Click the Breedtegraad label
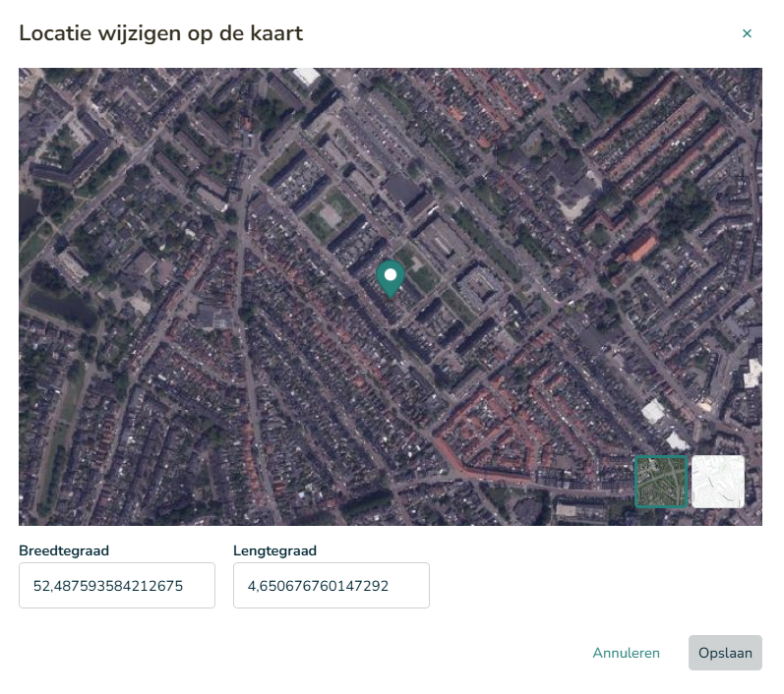Image resolution: width=784 pixels, height=694 pixels. [64, 550]
